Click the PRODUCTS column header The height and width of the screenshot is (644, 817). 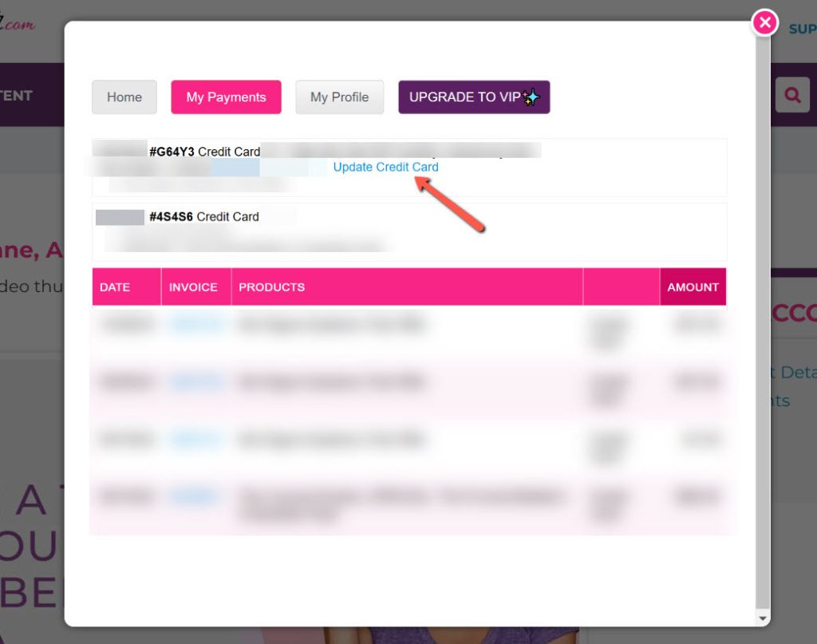click(x=271, y=287)
